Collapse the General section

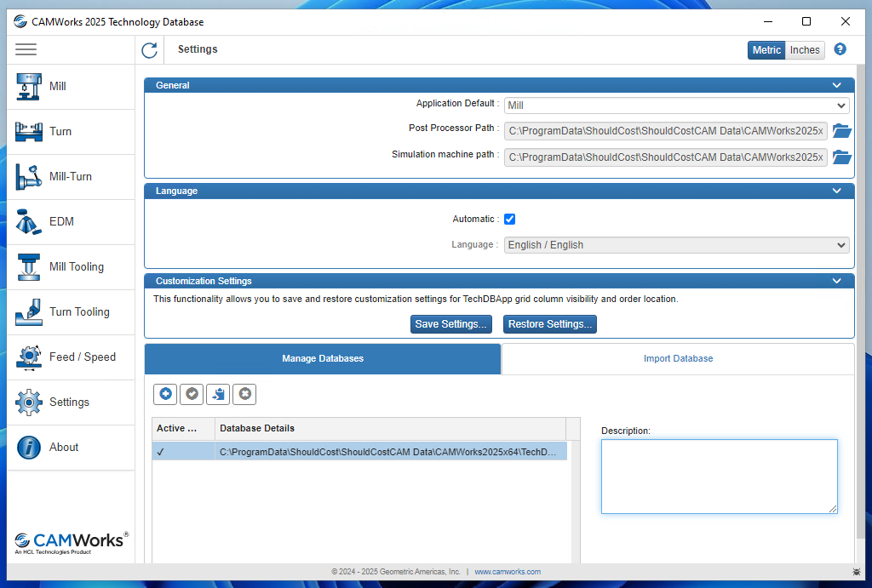[x=836, y=85]
